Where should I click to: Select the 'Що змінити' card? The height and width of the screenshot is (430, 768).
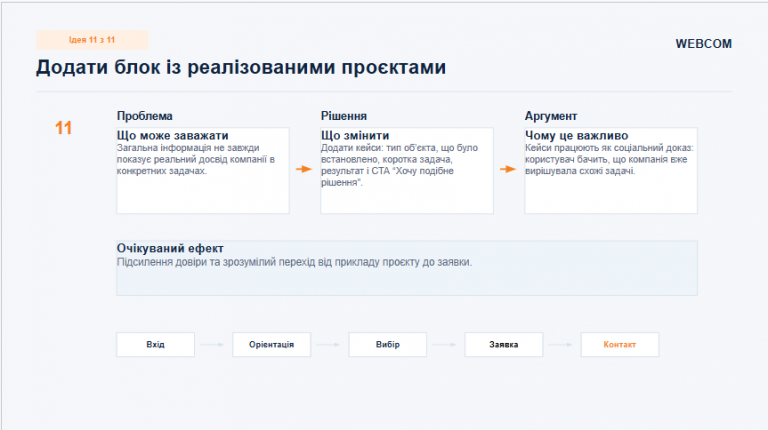[407, 170]
